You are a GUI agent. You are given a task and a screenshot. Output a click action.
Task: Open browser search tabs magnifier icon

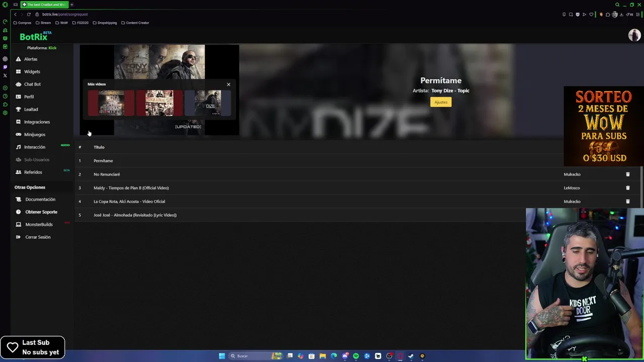pos(617,5)
